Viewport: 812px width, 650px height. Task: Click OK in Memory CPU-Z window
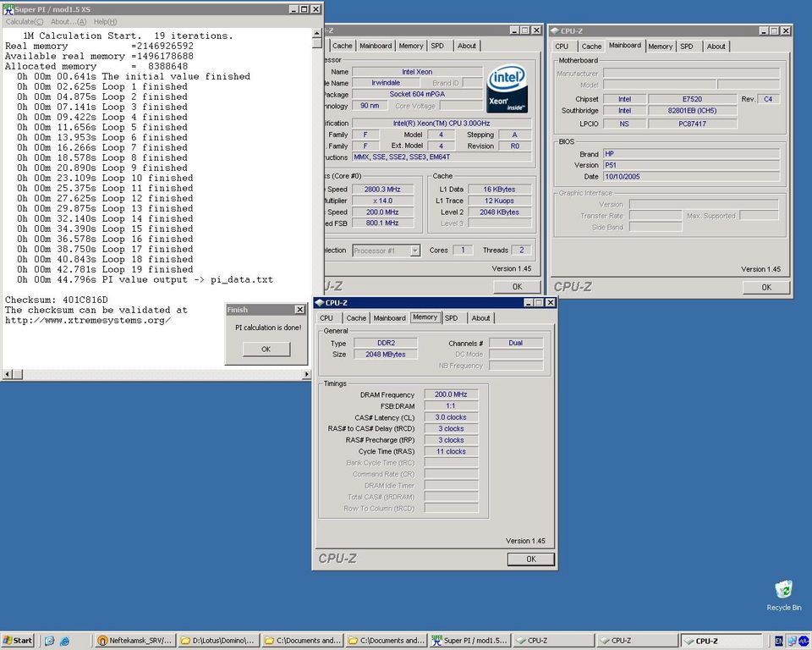531,559
